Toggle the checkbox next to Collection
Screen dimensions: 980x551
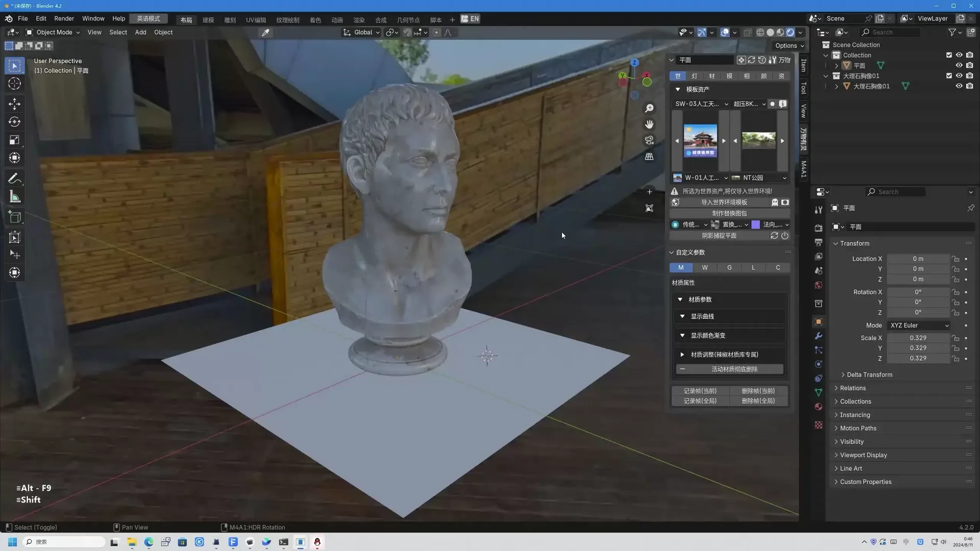click(x=949, y=55)
